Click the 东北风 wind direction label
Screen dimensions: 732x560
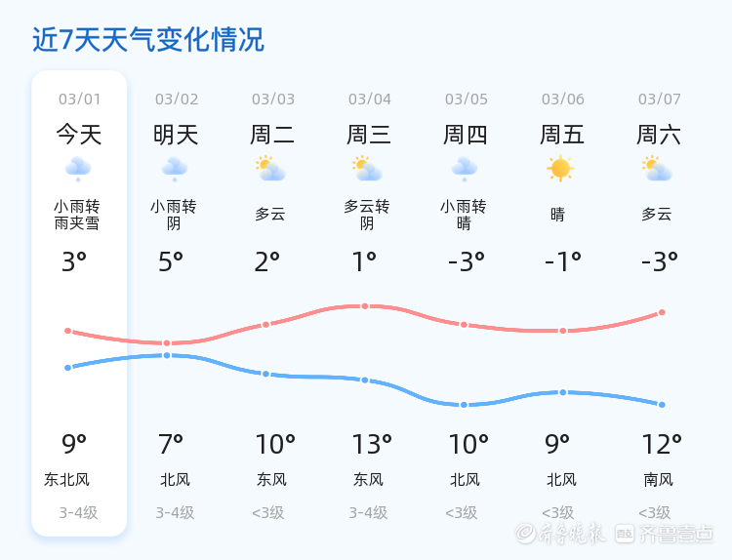click(x=67, y=480)
